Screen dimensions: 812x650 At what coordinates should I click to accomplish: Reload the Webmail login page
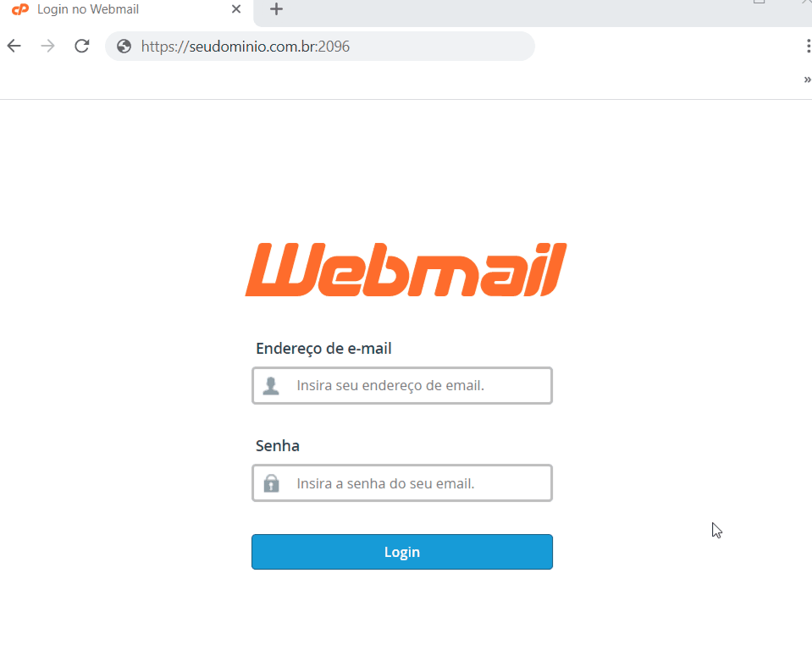click(82, 46)
